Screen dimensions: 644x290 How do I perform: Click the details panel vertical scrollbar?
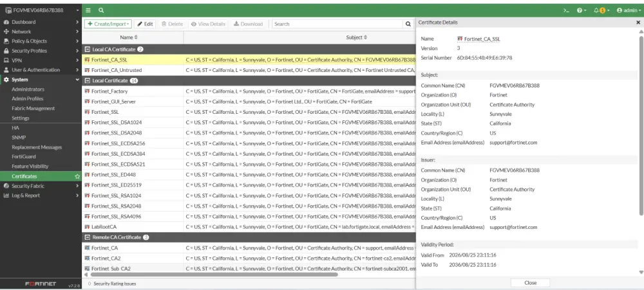tap(641, 125)
